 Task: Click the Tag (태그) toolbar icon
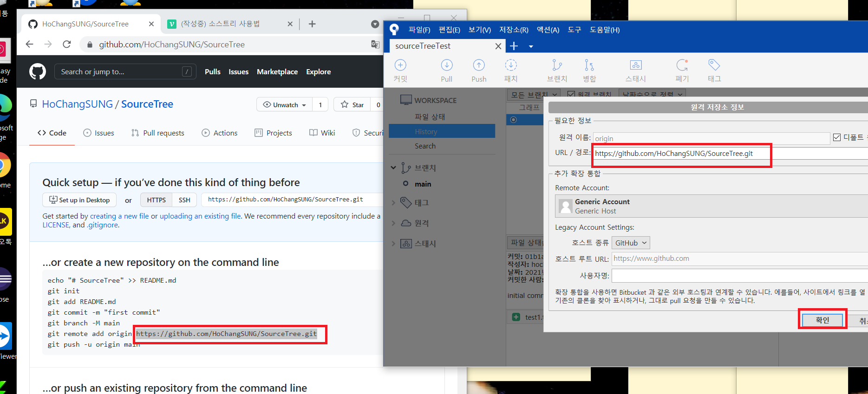714,65
